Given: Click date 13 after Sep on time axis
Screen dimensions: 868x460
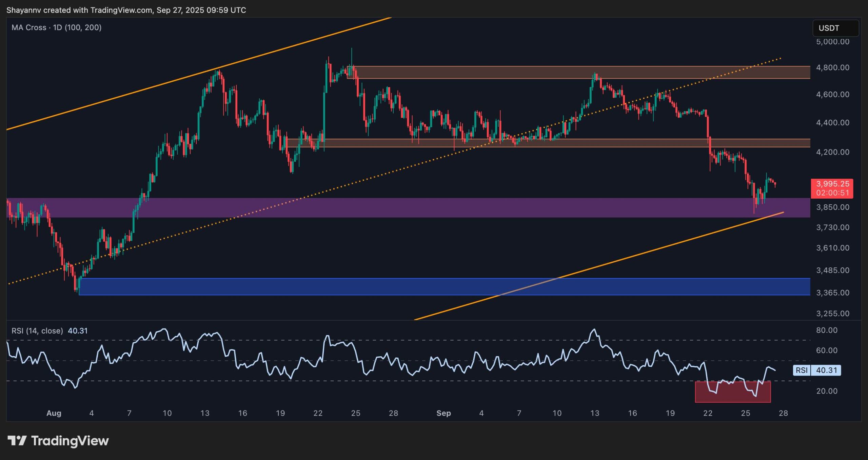Looking at the screenshot, I should (595, 413).
